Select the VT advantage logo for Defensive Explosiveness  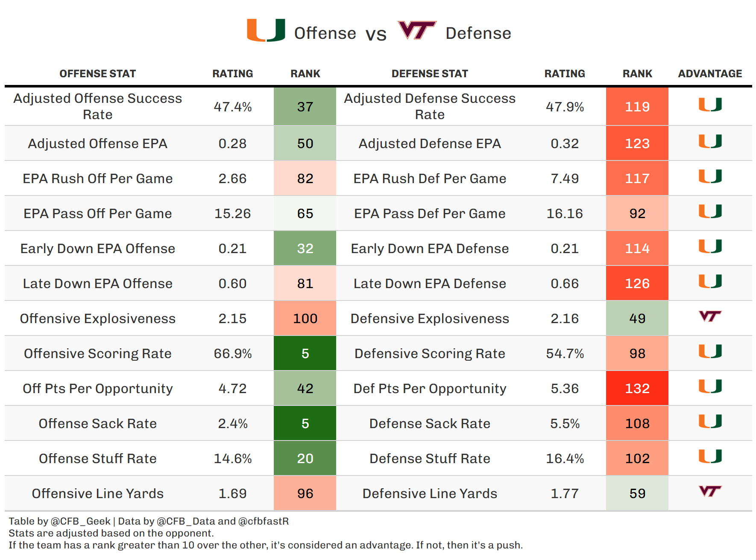point(710,316)
